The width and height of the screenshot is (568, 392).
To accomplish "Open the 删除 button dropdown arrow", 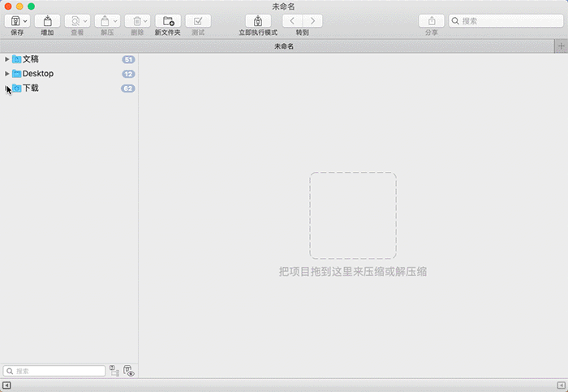I will pos(145,21).
